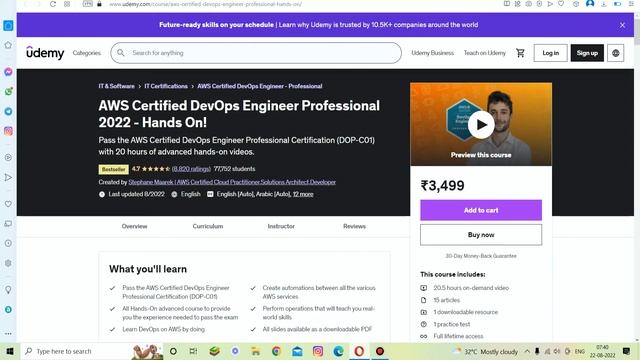This screenshot has width=640, height=360.
Task: Click the Log in button
Action: pos(550,53)
